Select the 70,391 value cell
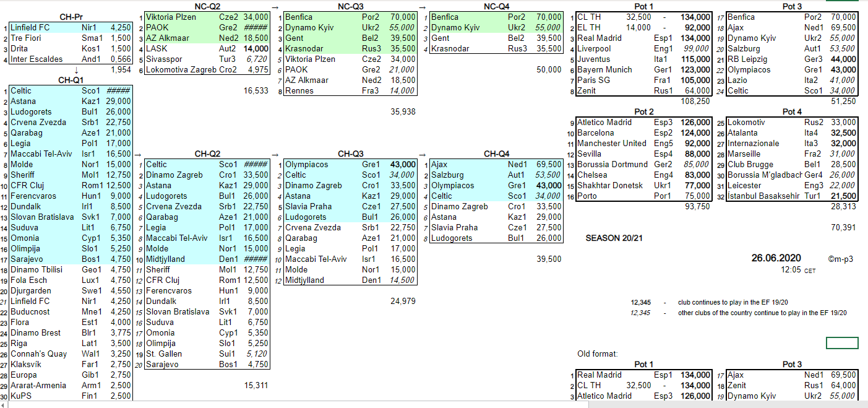 [843, 228]
